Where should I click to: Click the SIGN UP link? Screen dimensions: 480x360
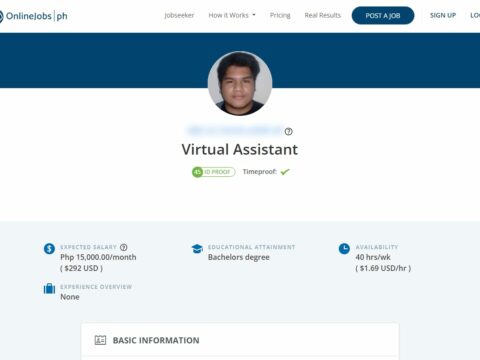[x=443, y=15]
